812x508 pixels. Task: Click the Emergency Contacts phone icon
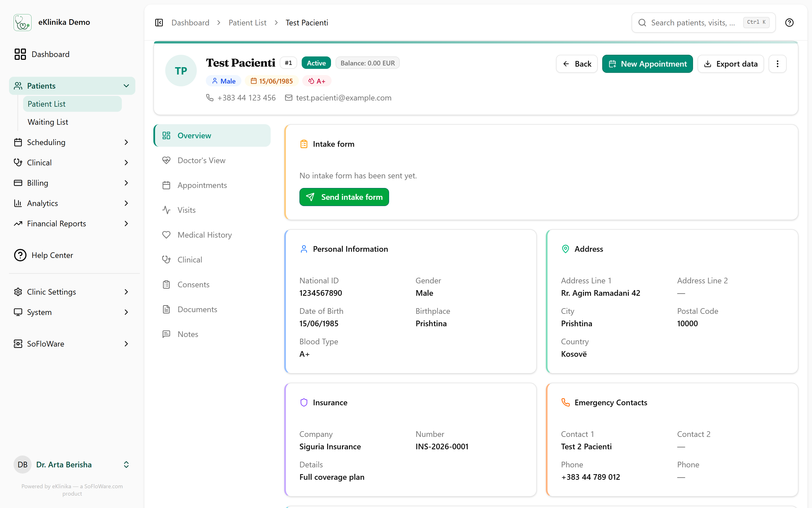tap(565, 402)
